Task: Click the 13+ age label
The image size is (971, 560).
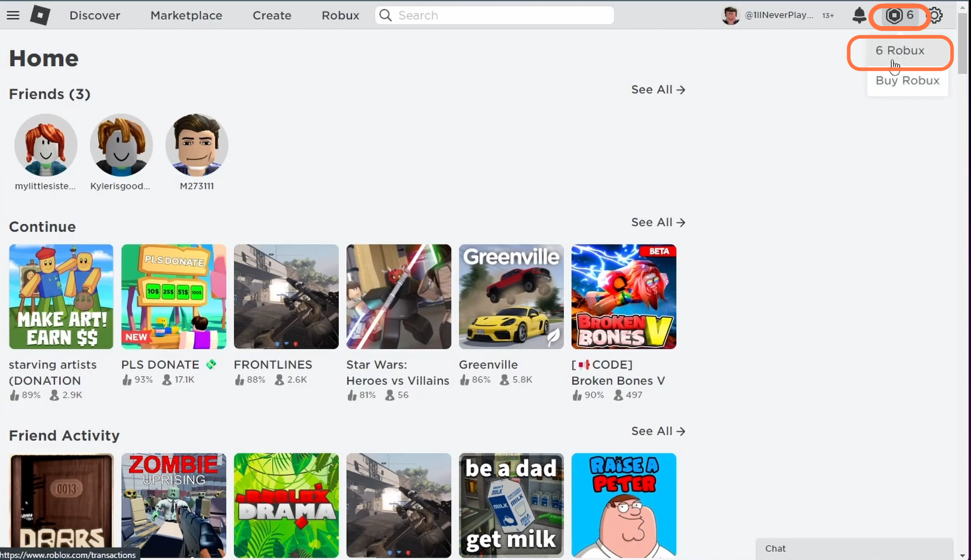Action: coord(828,16)
